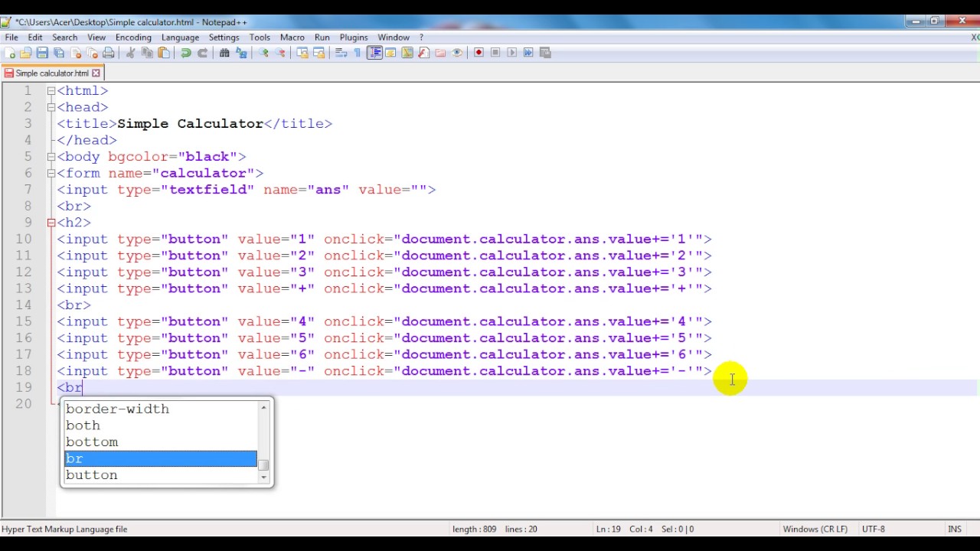Select highlighted 'br' autocomplete suggestion
Image resolution: width=980 pixels, height=551 pixels.
point(160,458)
